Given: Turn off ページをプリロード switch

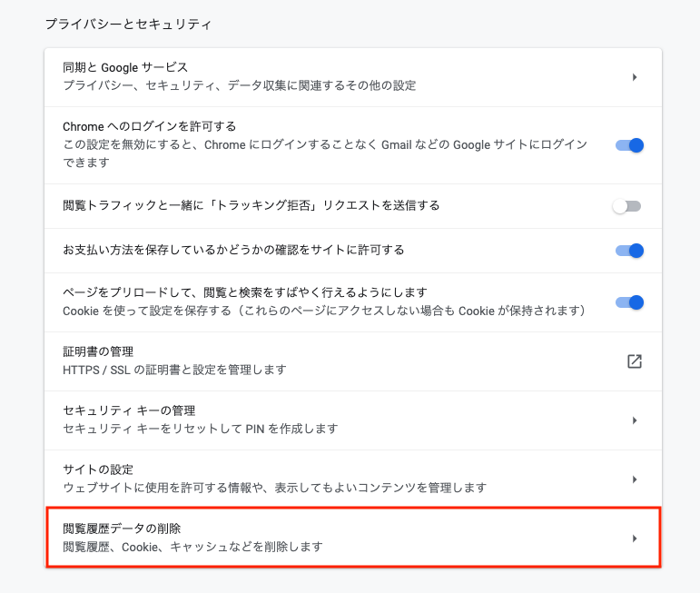Looking at the screenshot, I should coord(629,302).
